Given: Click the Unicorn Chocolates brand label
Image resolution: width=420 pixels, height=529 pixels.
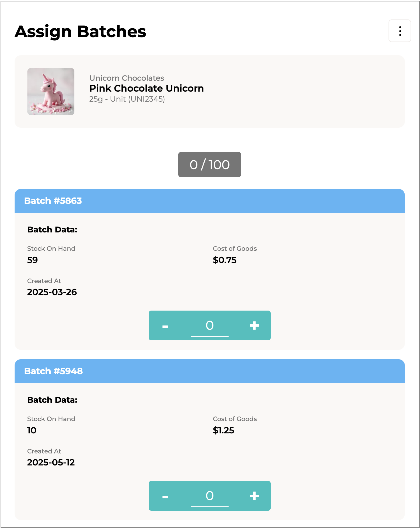Looking at the screenshot, I should 127,78.
